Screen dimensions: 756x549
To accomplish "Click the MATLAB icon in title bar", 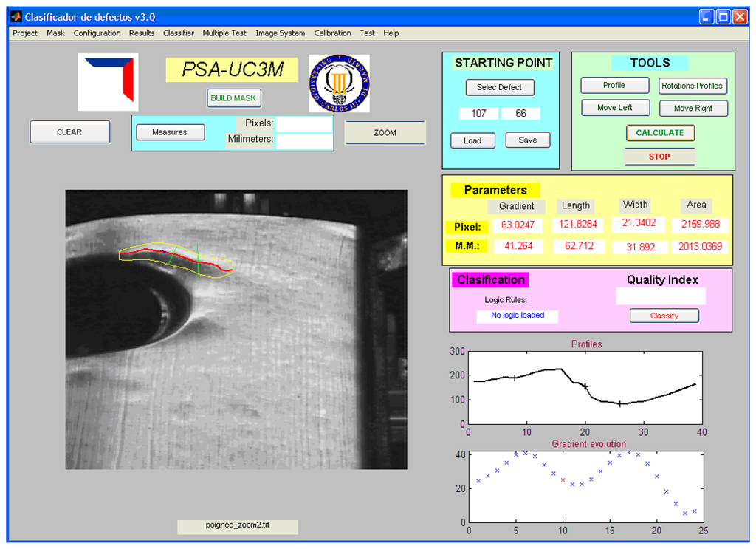I will tap(16, 16).
